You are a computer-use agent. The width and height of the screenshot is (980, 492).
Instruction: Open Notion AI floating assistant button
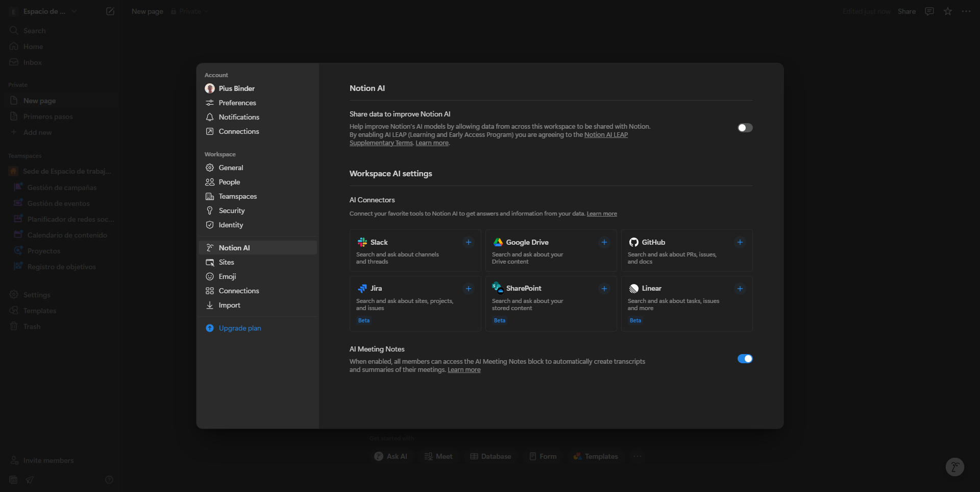pyautogui.click(x=954, y=466)
